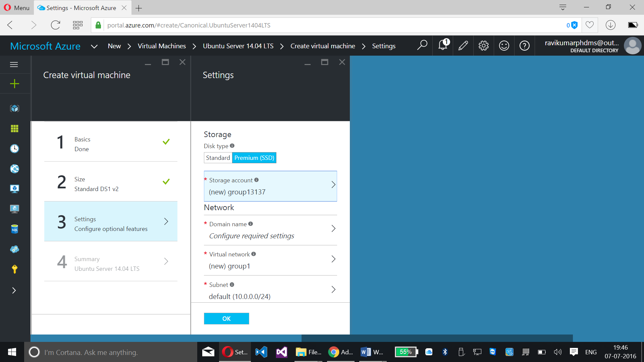Go to New breadcrumb
This screenshot has height=362, width=644.
coord(114,46)
